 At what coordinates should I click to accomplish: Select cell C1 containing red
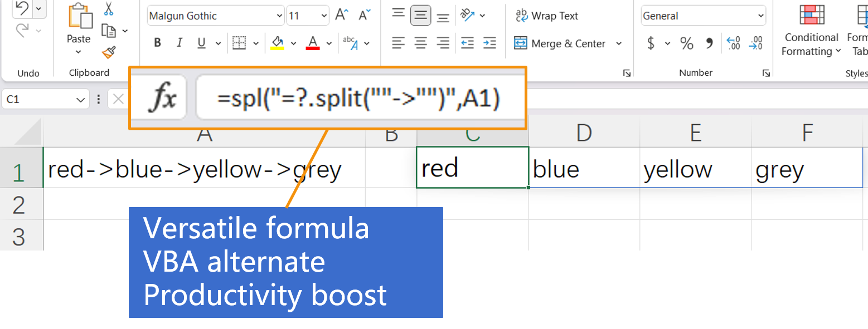click(473, 168)
